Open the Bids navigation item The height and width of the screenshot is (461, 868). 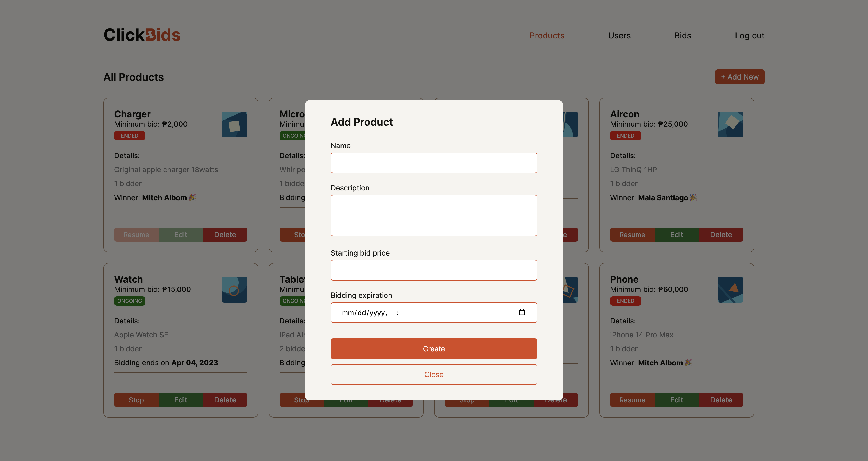[x=682, y=35]
